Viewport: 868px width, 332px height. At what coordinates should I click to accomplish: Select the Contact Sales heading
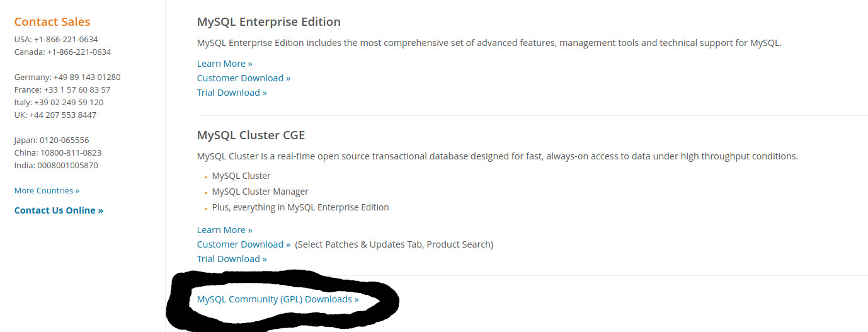(52, 21)
